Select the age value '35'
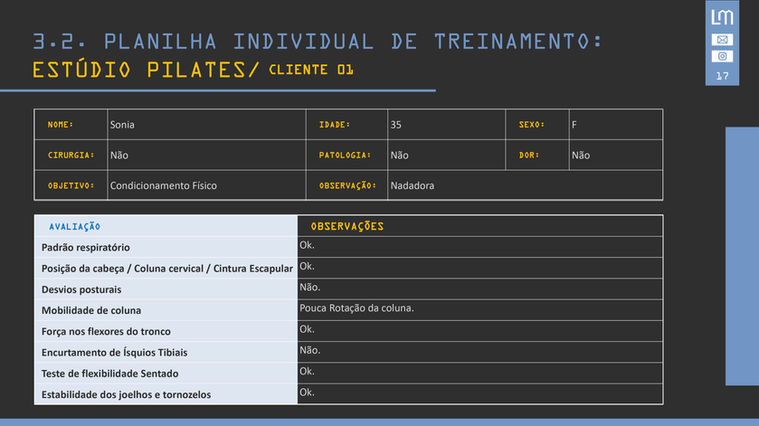The height and width of the screenshot is (426, 759). coord(396,125)
